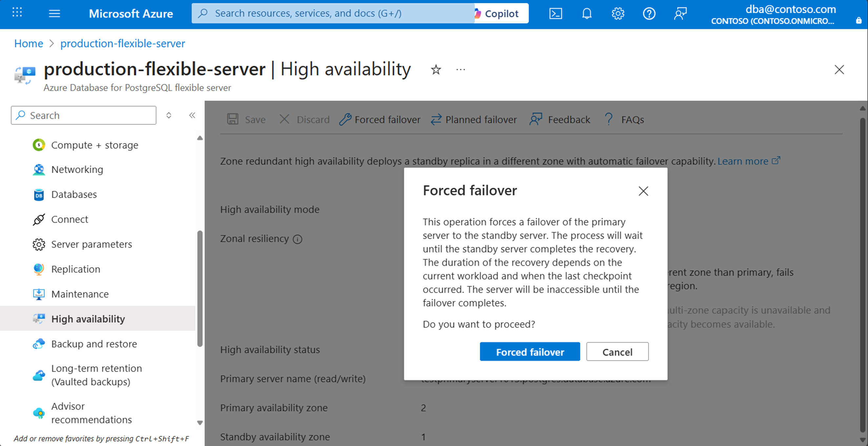Favorite this page with the star icon
868x446 pixels.
436,70
